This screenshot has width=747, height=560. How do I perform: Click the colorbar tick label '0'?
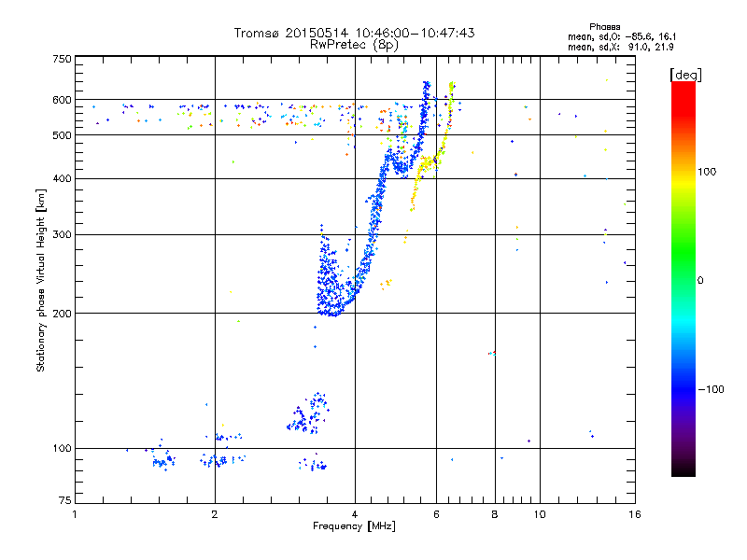click(x=700, y=281)
